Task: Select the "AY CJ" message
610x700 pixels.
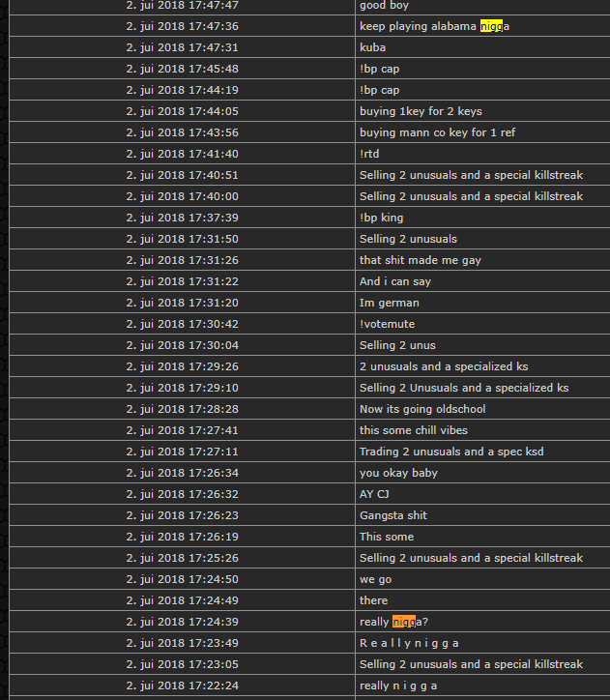Action: [x=374, y=494]
